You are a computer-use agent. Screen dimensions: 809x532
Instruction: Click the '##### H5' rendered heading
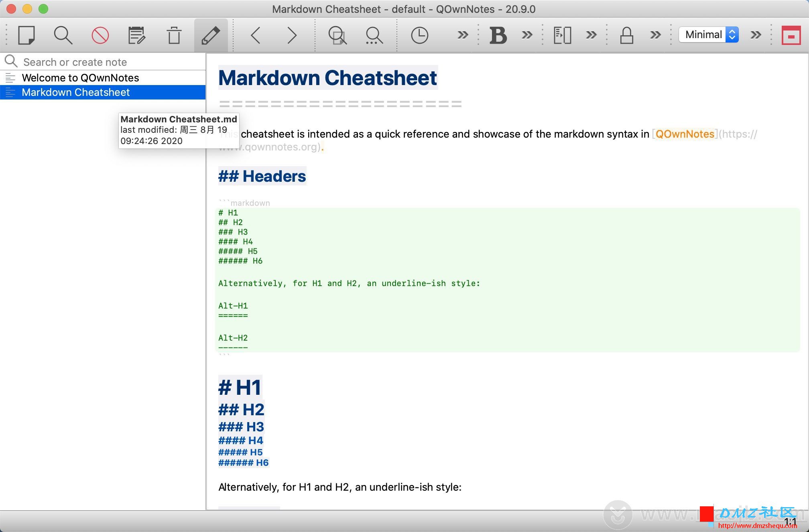pyautogui.click(x=240, y=452)
